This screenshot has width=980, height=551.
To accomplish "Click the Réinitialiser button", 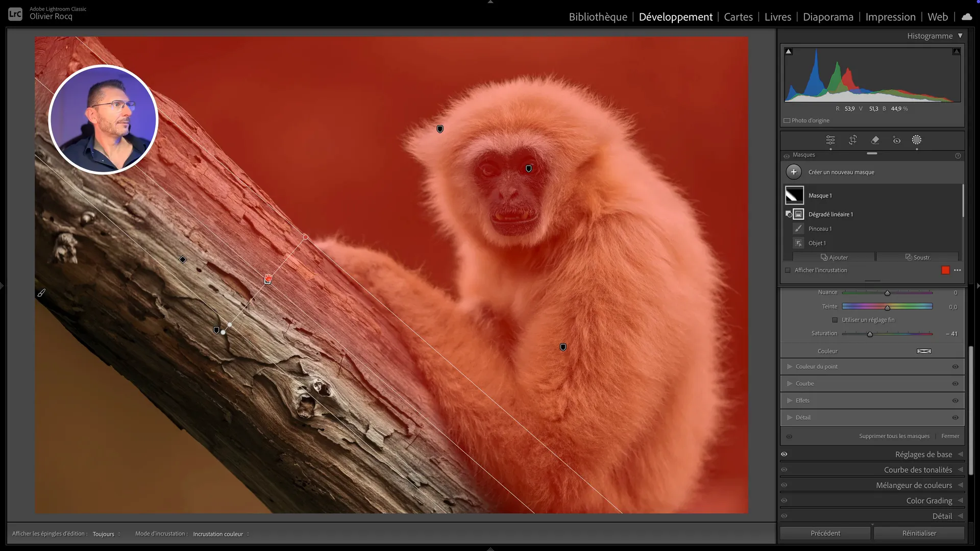I will [x=919, y=533].
